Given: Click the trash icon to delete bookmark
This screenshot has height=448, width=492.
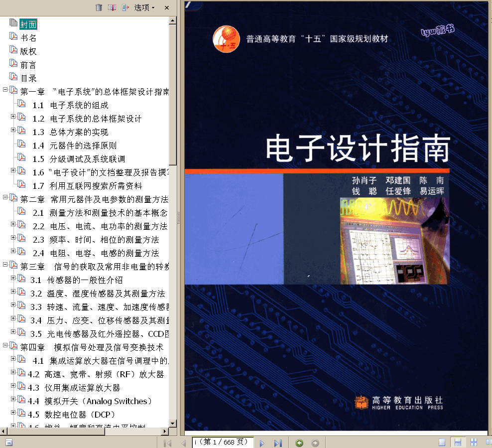Looking at the screenshot, I should (x=99, y=7).
